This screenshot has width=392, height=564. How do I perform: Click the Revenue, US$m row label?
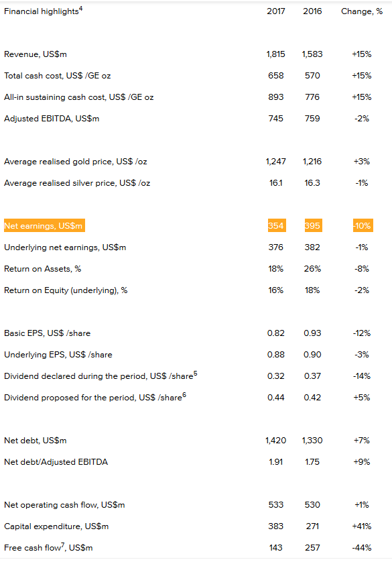36,54
